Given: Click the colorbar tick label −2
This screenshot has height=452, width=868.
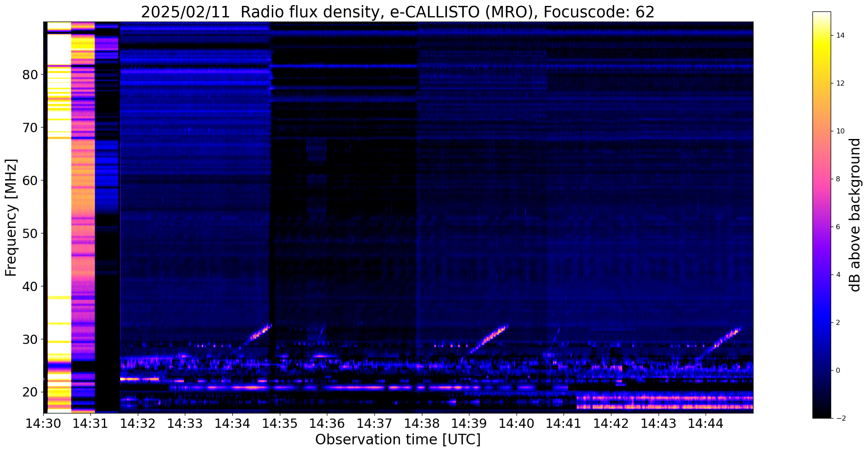Looking at the screenshot, I should coord(841,419).
